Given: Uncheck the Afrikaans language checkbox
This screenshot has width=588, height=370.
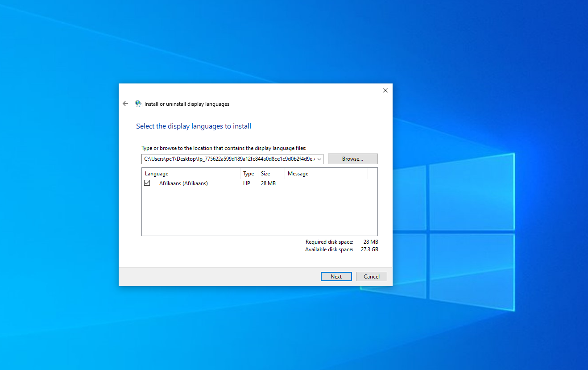Looking at the screenshot, I should tap(147, 183).
